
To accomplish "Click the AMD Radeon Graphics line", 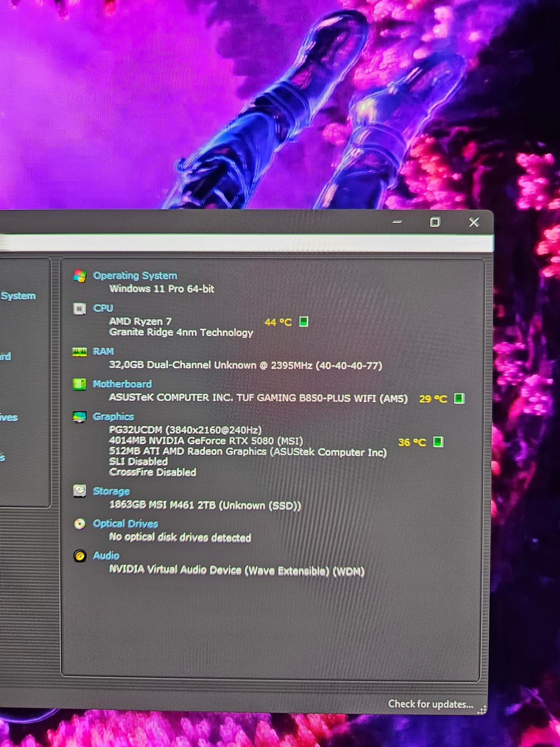I will point(248,452).
